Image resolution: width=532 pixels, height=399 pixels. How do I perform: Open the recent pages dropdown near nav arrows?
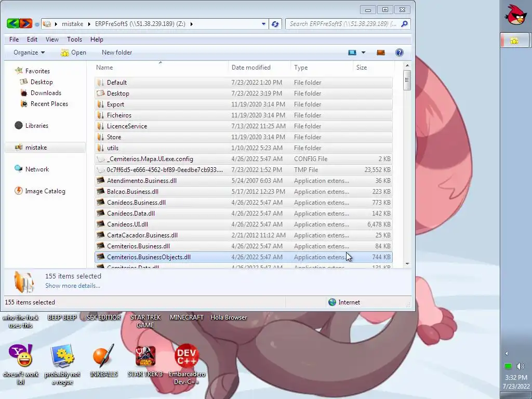click(37, 24)
